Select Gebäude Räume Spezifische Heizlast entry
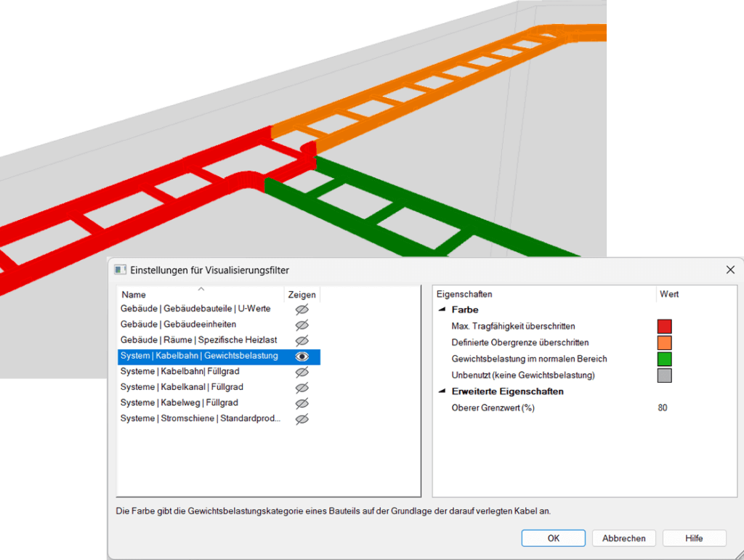This screenshot has width=744, height=560. (x=198, y=340)
